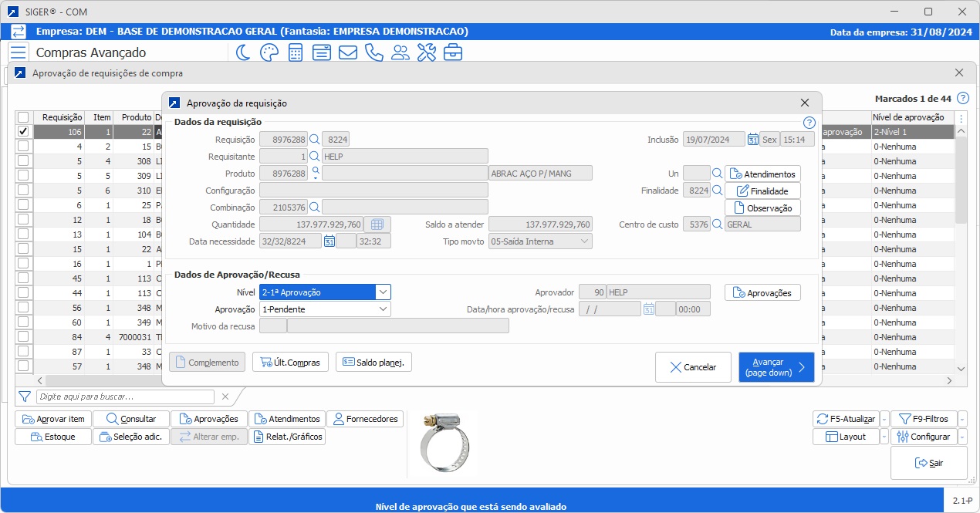Uncheck the checkbox on requisition row 106

point(22,131)
